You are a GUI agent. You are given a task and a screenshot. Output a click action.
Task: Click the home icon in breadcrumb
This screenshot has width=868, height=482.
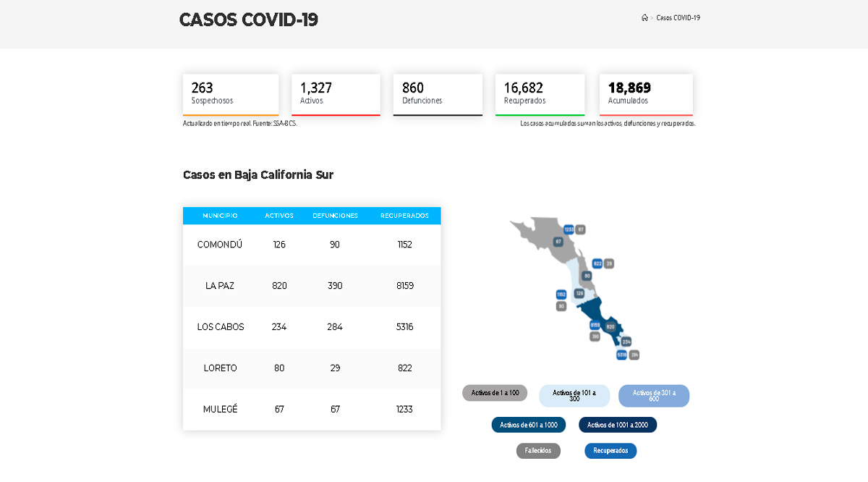click(x=644, y=17)
